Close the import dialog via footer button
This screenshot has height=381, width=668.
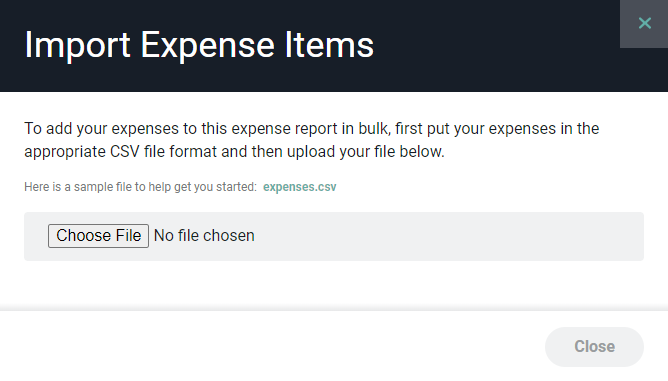[x=594, y=346]
